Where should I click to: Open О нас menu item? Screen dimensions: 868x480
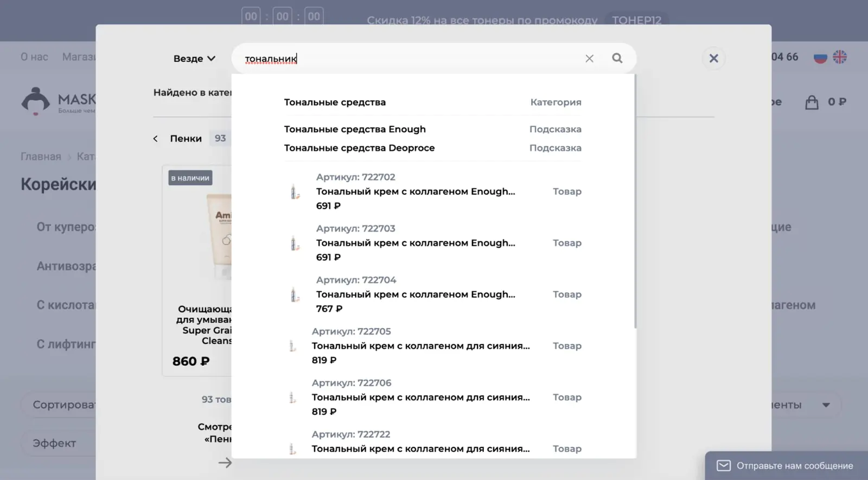34,57
